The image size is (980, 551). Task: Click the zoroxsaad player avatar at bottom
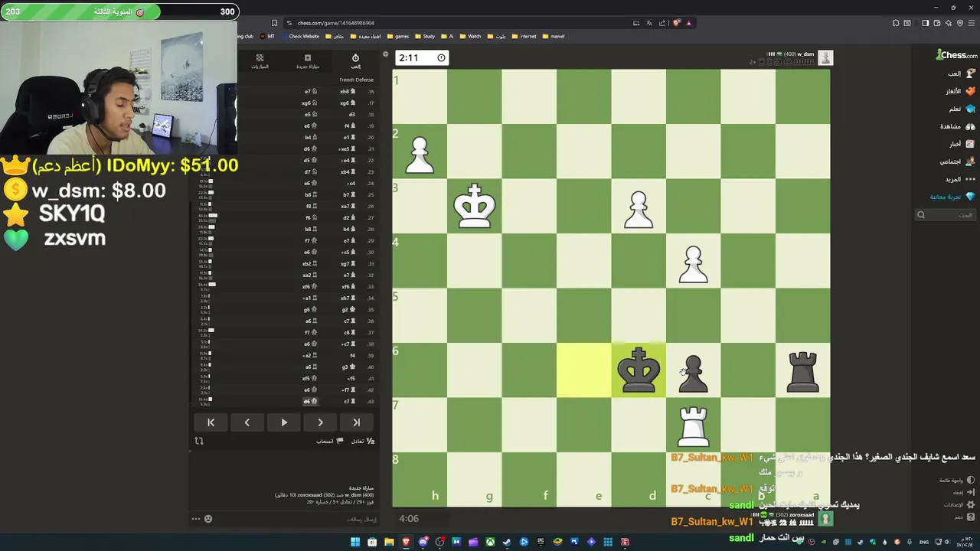(x=825, y=518)
